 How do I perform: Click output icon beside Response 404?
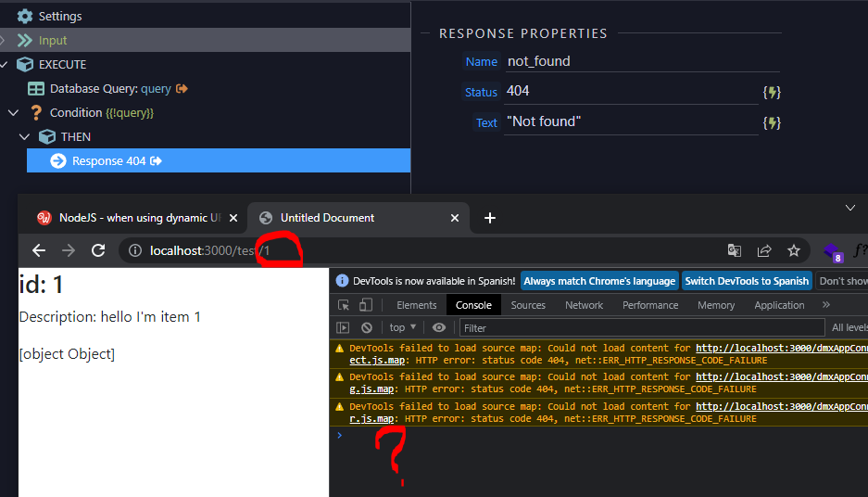157,160
